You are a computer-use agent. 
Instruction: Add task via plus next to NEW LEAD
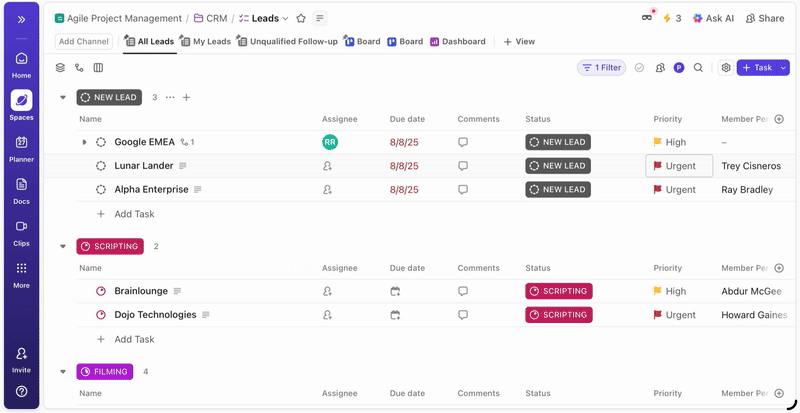[x=186, y=98]
